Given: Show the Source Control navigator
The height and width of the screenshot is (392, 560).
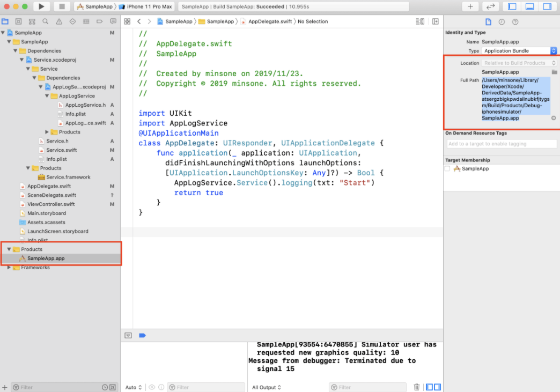Looking at the screenshot, I should 19,21.
